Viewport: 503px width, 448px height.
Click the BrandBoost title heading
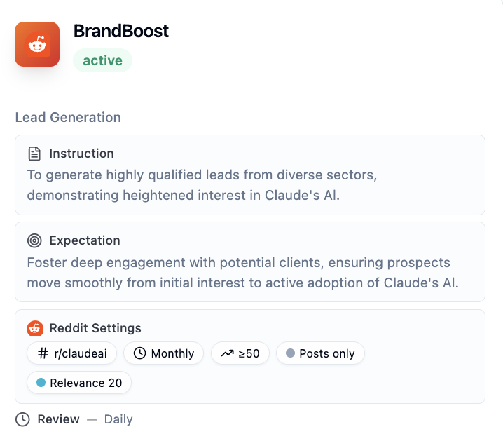point(121,32)
